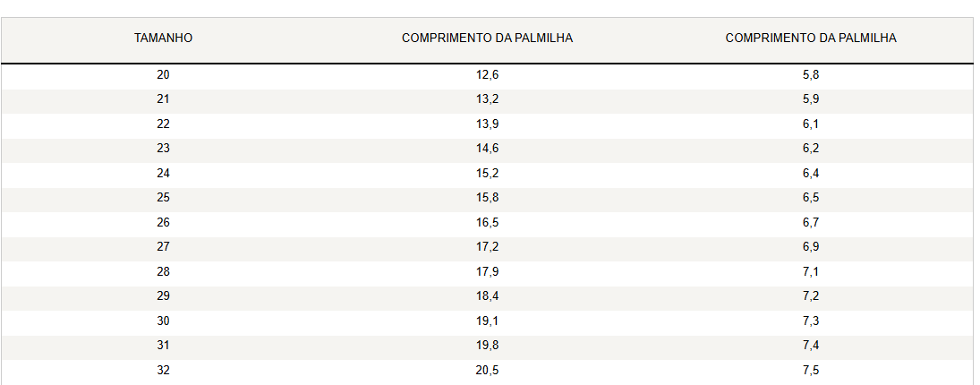Select the 7,4 value cell
Viewport: 980px width, 385px height.
811,346
